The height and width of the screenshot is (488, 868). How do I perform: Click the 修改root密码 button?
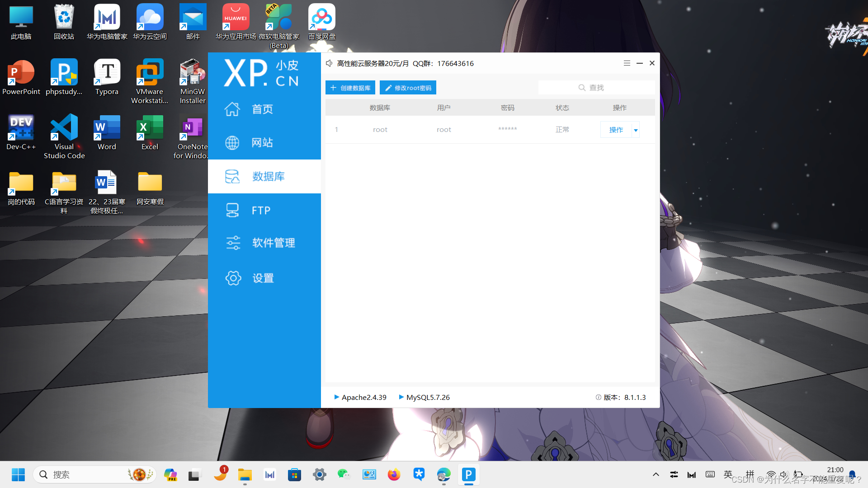[x=408, y=88]
